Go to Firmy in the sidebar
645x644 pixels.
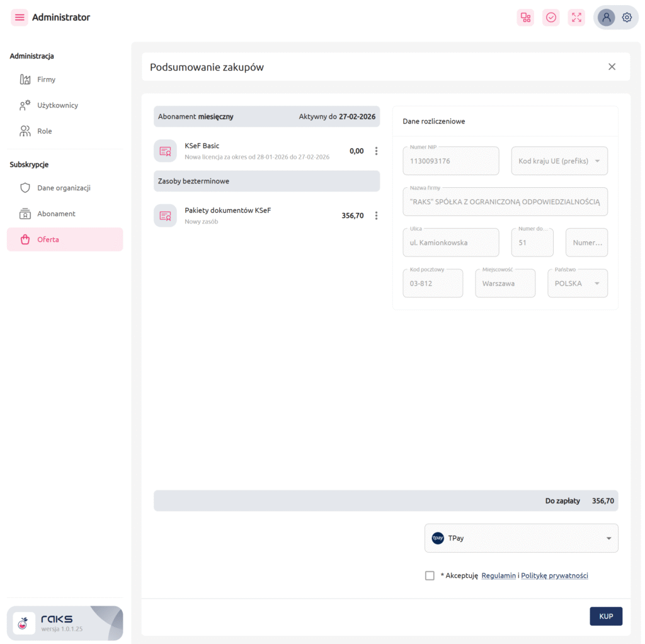(46, 79)
